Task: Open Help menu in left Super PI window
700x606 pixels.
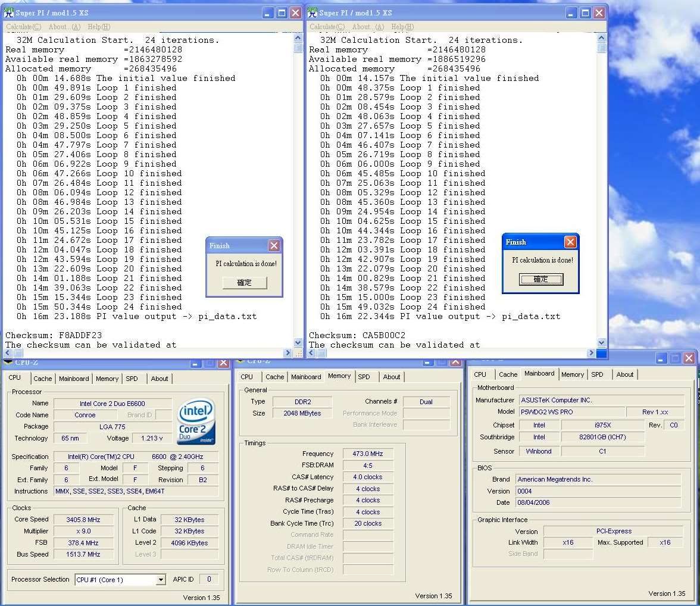Action: pos(99,27)
